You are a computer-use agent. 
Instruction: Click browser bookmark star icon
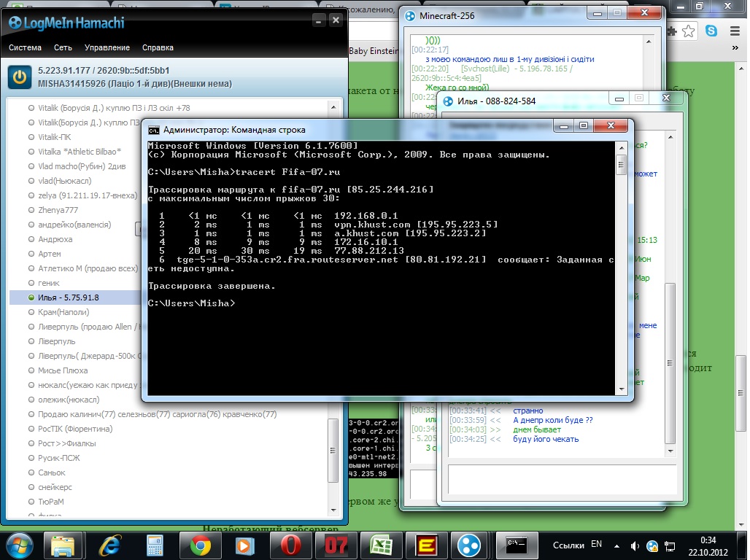[x=688, y=31]
